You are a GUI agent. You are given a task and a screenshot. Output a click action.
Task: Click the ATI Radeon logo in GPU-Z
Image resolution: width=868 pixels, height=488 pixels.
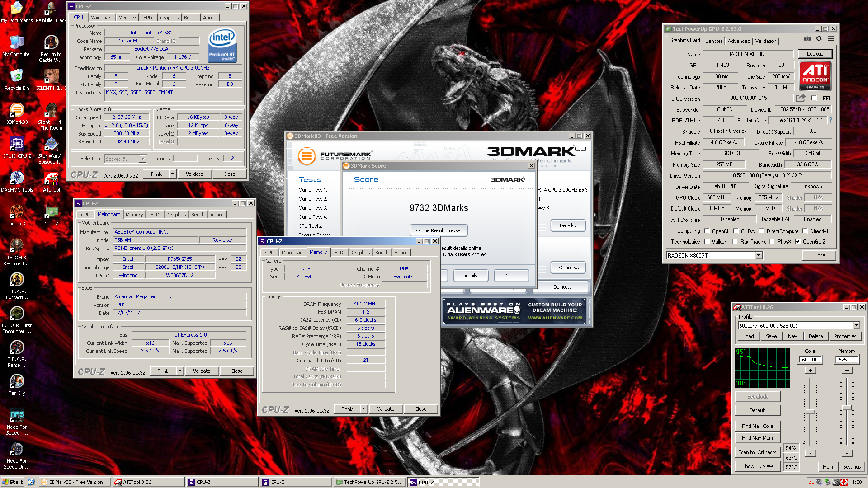(x=815, y=76)
